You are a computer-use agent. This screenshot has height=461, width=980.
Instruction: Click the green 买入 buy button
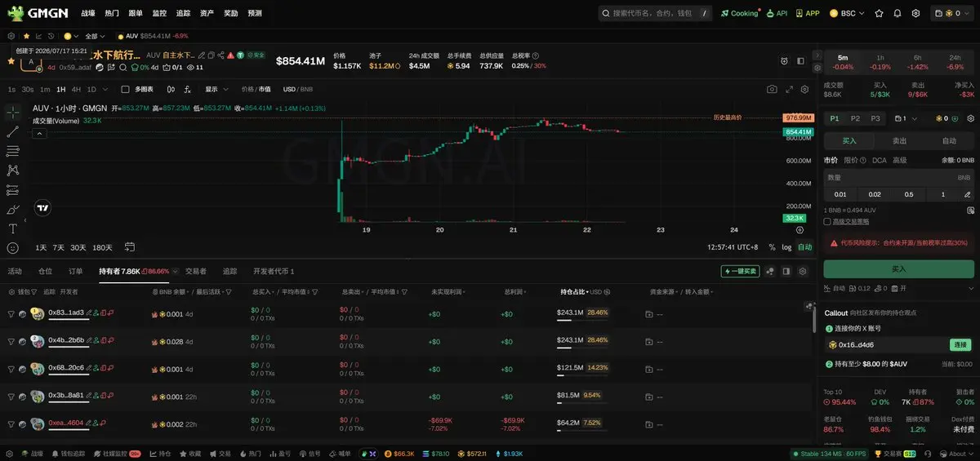click(x=898, y=268)
